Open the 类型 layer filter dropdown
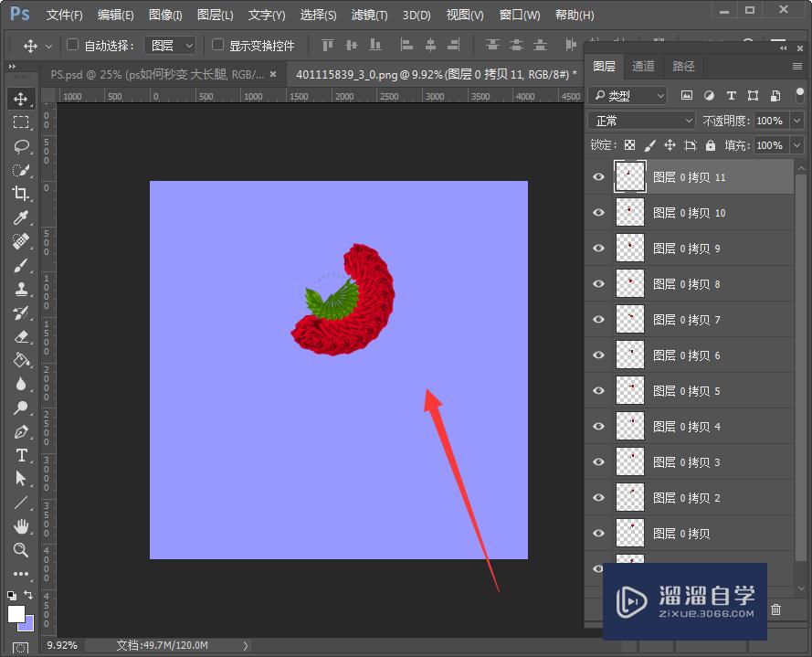Viewport: 812px width, 657px height. pos(627,95)
